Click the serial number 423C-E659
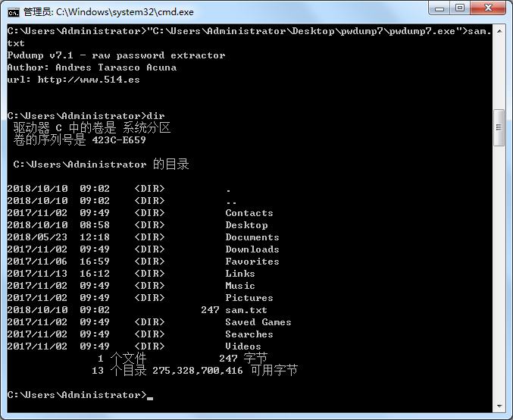Image resolution: width=513 pixels, height=420 pixels. pyautogui.click(x=119, y=140)
